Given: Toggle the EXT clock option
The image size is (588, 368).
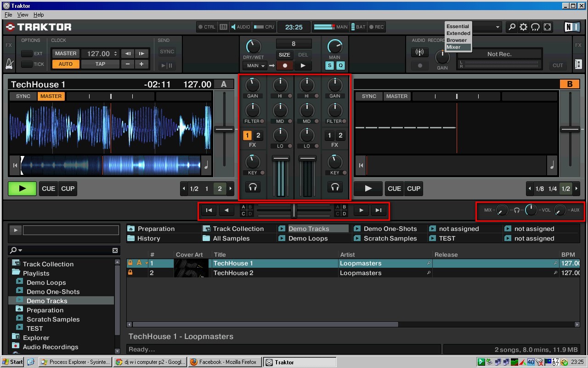Looking at the screenshot, I should pyautogui.click(x=27, y=53).
